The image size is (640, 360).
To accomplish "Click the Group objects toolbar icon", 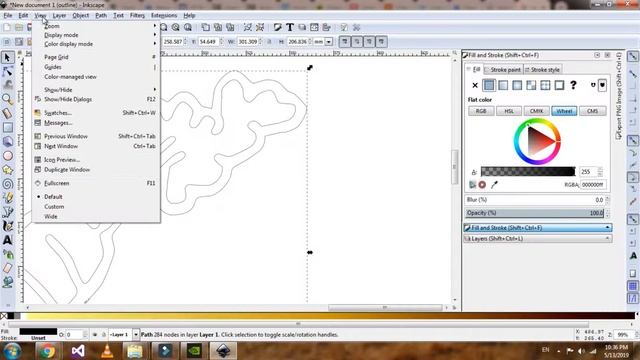I will coord(248,27).
